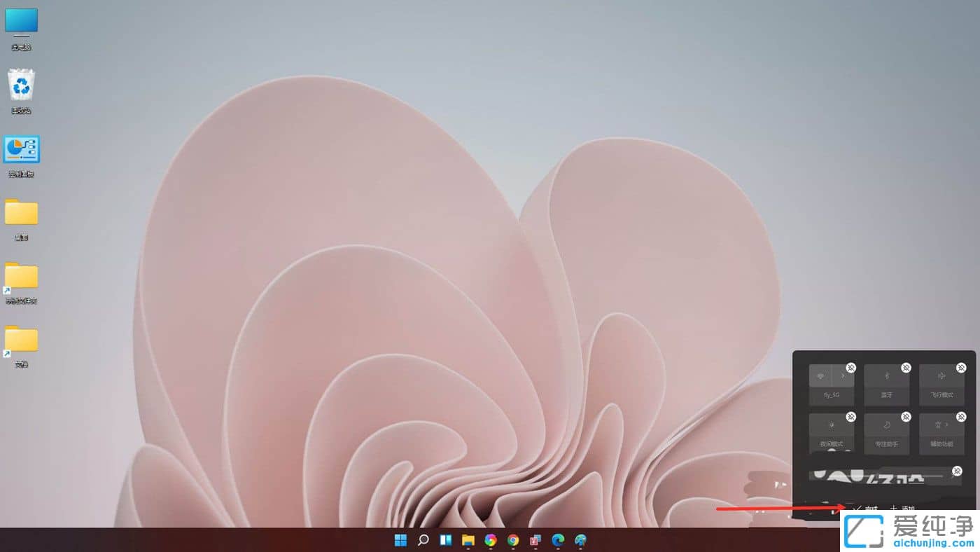This screenshot has height=552, width=980.
Task: Expand the fly_5G Wi-Fi network list
Action: (x=842, y=375)
